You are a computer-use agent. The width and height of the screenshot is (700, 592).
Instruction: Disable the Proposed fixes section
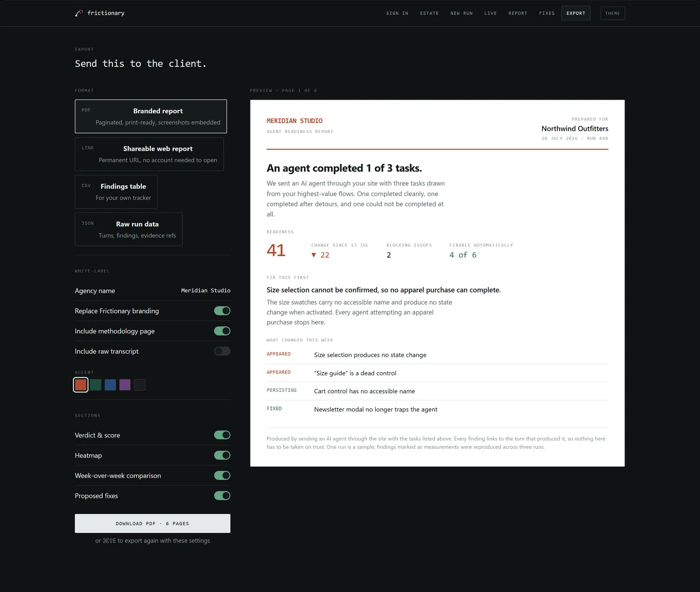[222, 496]
